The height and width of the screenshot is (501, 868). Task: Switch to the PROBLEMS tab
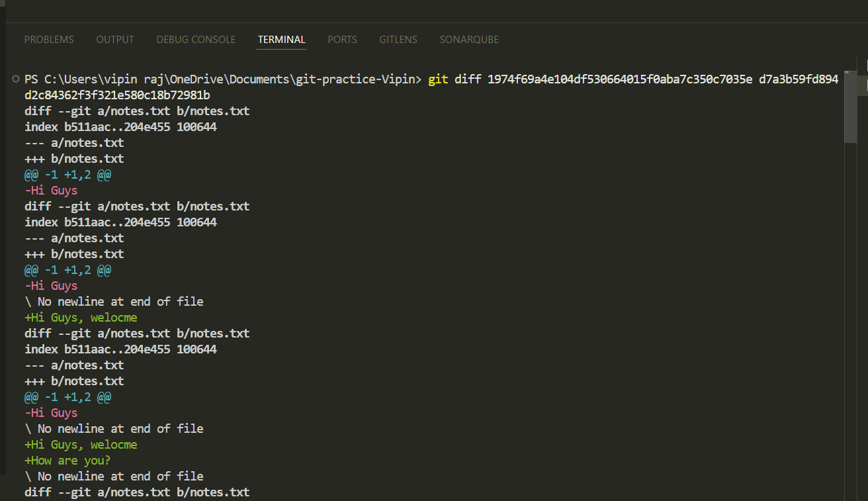(48, 40)
